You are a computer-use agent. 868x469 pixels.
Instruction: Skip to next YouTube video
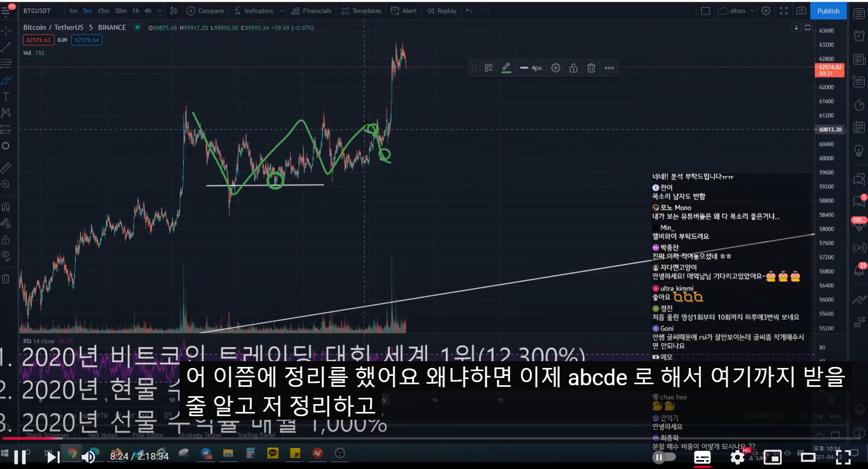[53, 456]
